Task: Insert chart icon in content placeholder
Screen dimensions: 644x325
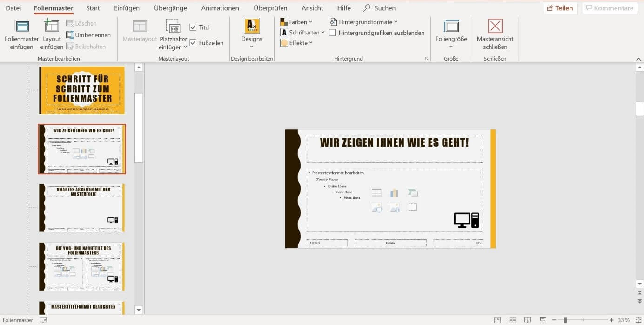Action: coord(395,193)
